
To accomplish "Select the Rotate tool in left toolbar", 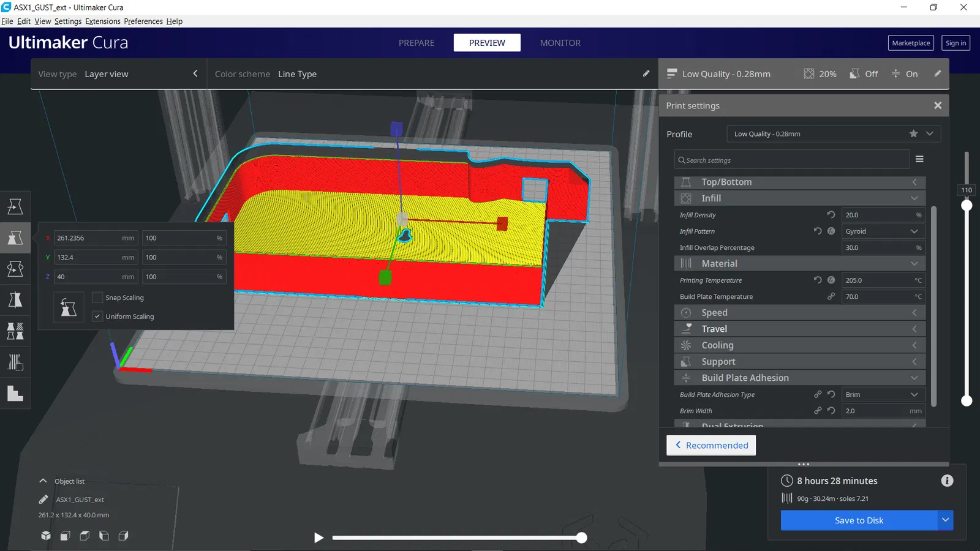I will pyautogui.click(x=15, y=269).
